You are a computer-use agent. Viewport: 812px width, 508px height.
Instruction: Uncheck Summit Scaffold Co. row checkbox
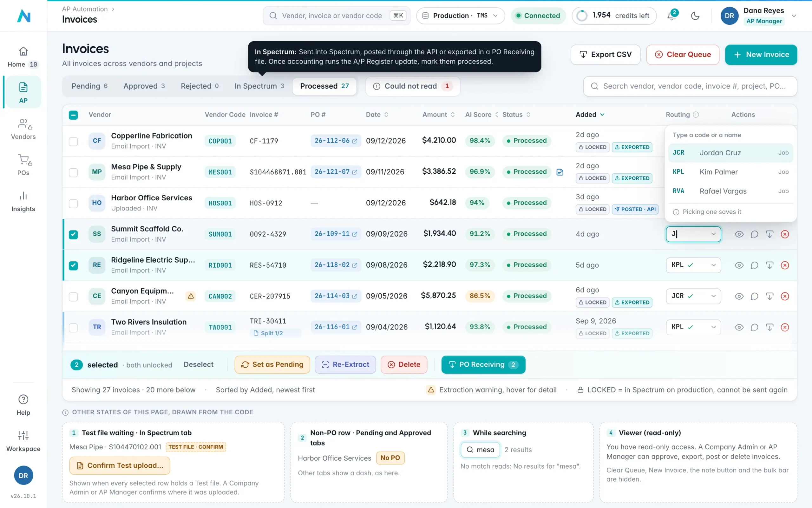[73, 235]
